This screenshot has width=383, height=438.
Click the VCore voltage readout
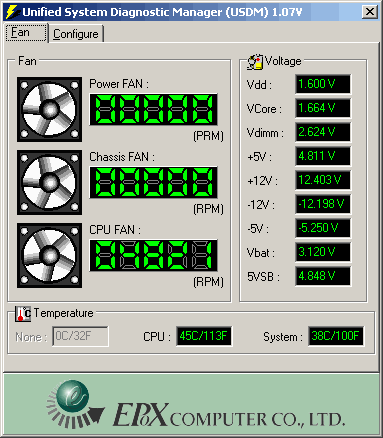pyautogui.click(x=323, y=108)
